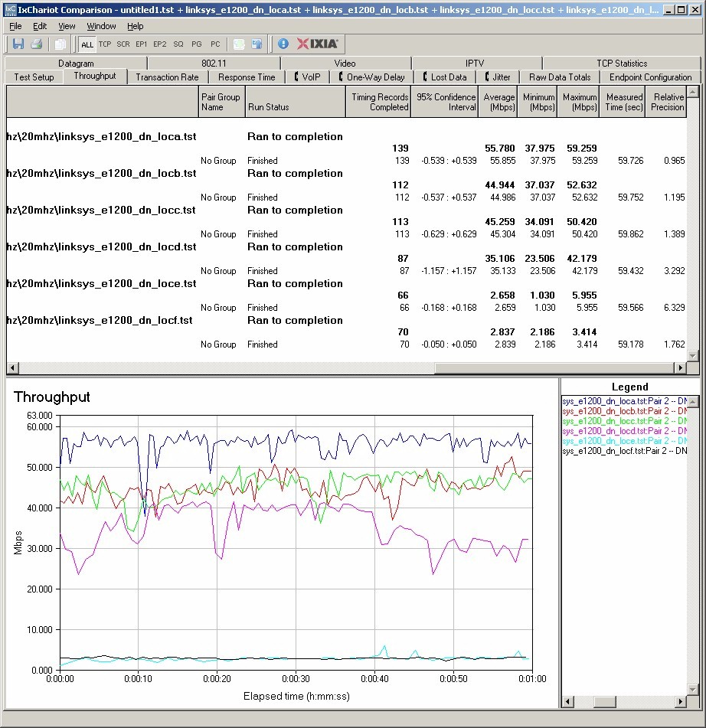The image size is (706, 728).
Task: Click the Measured Time (sec) column header
Action: [x=623, y=102]
